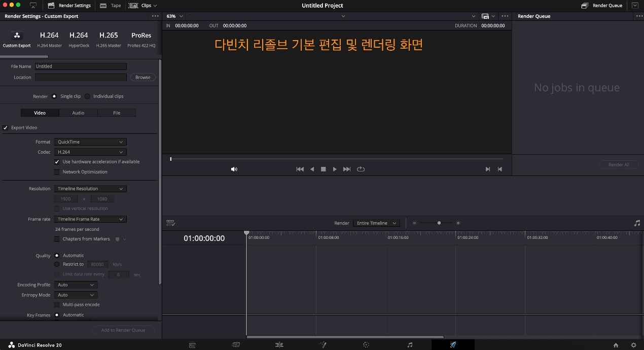The image size is (644, 350).
Task: Select the Deliver page rocket icon
Action: [453, 345]
